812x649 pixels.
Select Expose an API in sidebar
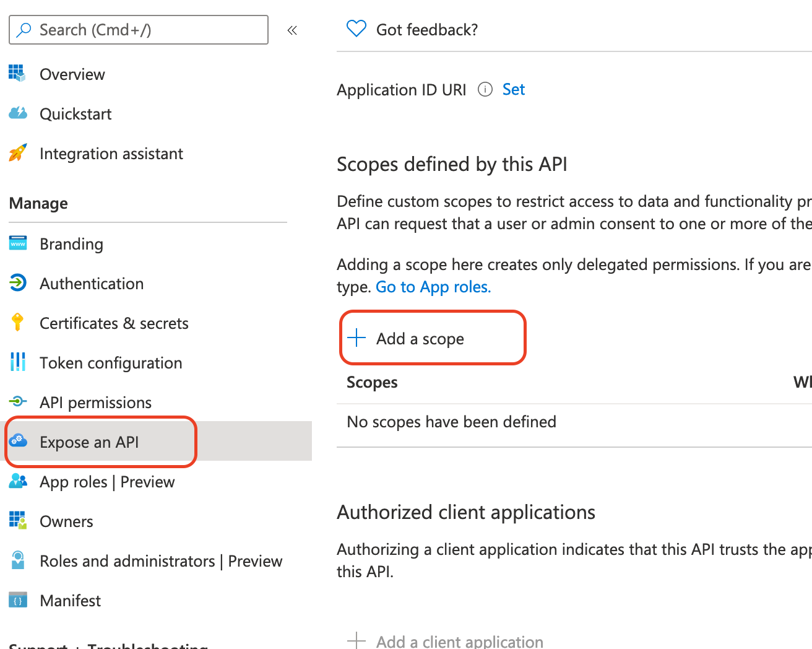[89, 442]
